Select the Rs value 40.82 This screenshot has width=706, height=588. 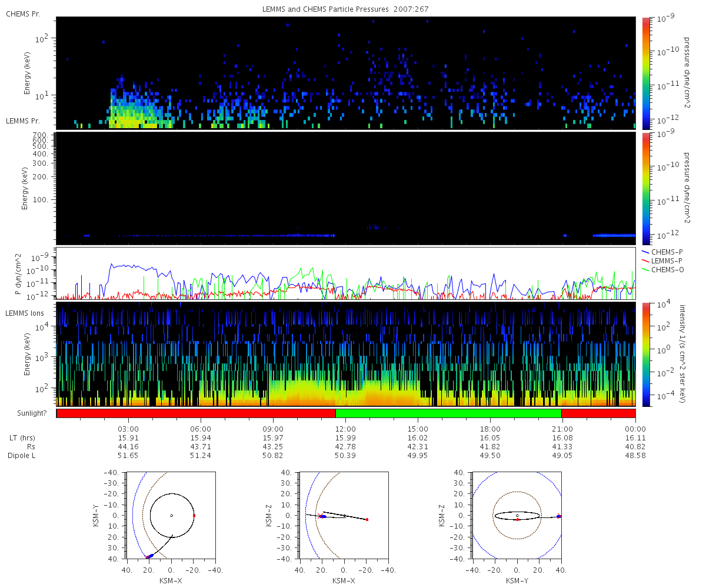pos(635,447)
